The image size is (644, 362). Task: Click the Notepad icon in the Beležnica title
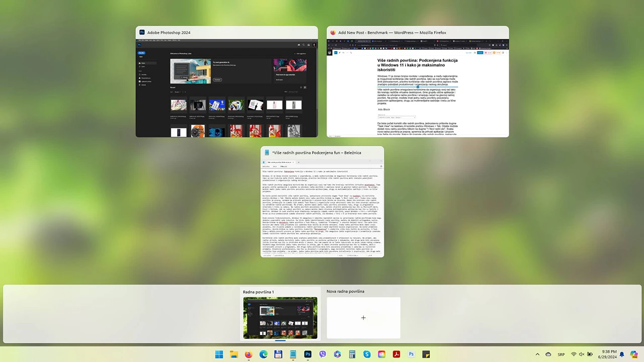click(x=267, y=153)
